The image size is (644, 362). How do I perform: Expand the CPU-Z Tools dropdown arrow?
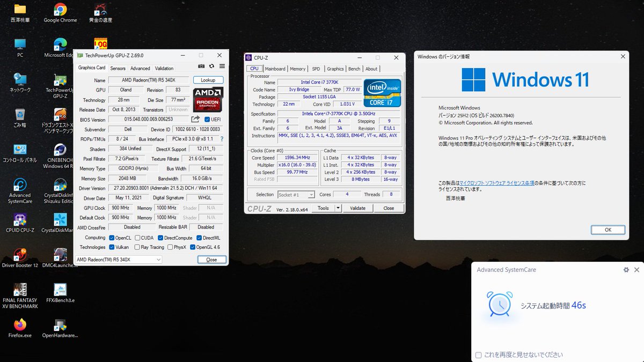tap(338, 208)
